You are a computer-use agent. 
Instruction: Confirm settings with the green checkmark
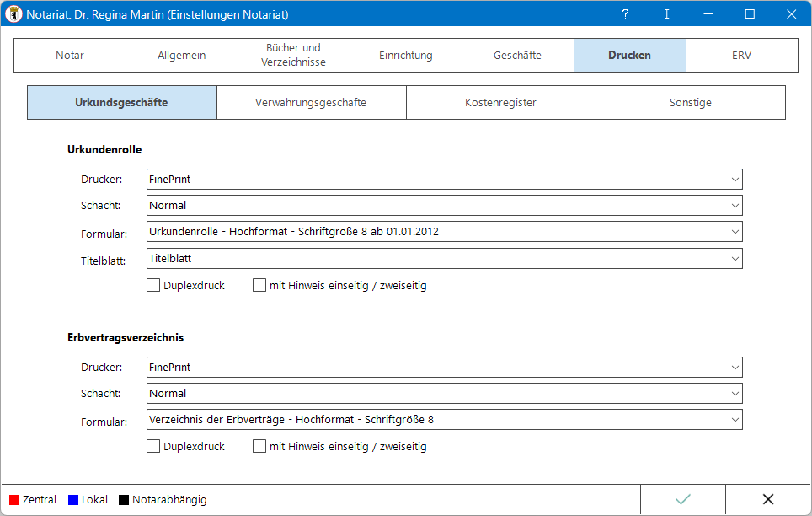(x=683, y=499)
